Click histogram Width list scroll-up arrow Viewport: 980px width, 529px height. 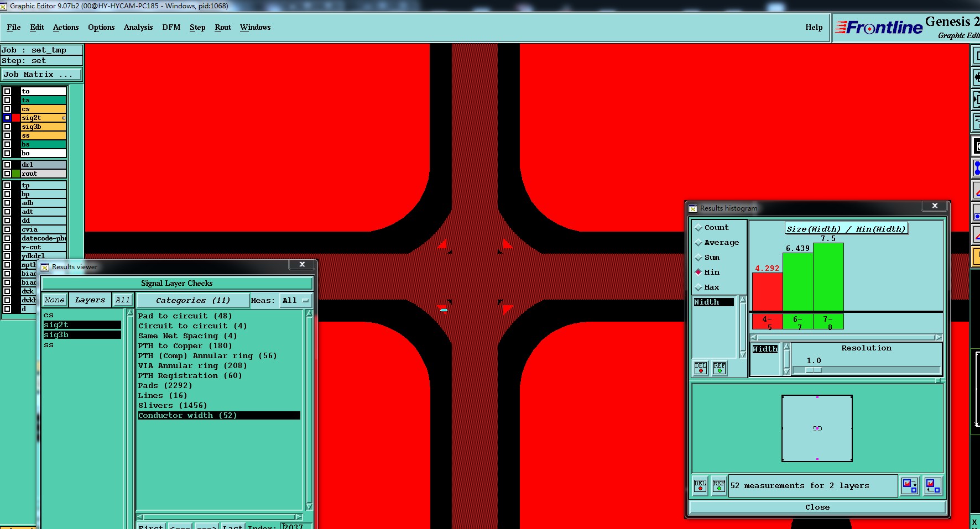[743, 300]
